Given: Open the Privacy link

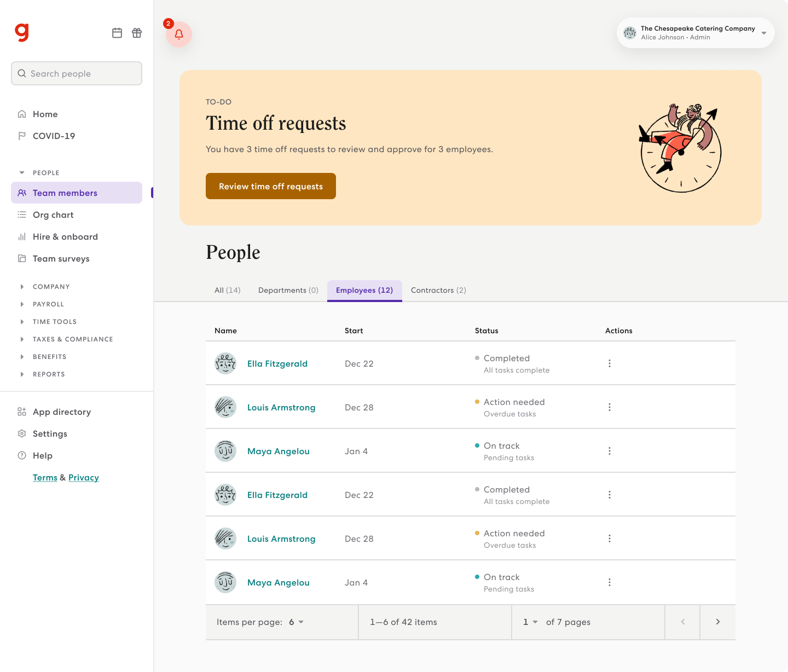Looking at the screenshot, I should point(84,477).
